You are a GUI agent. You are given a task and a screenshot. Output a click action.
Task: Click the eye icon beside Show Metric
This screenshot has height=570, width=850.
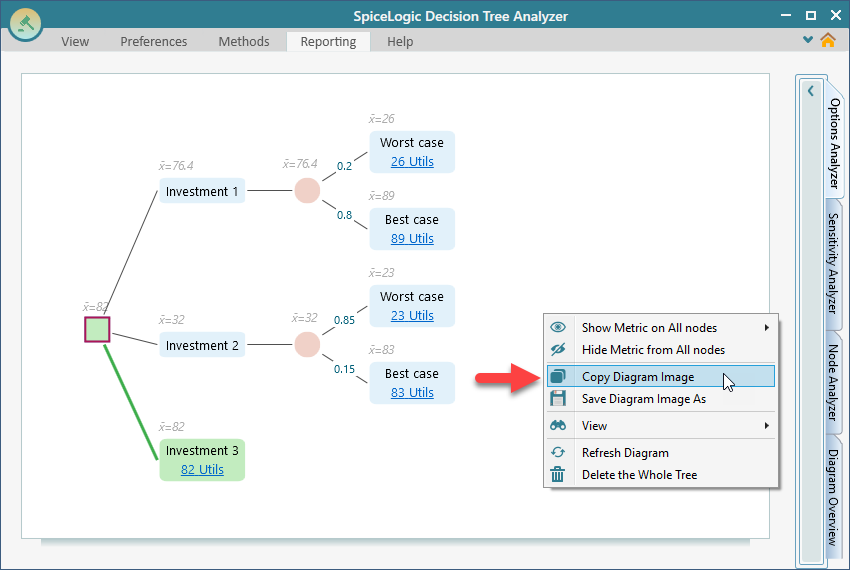[558, 328]
